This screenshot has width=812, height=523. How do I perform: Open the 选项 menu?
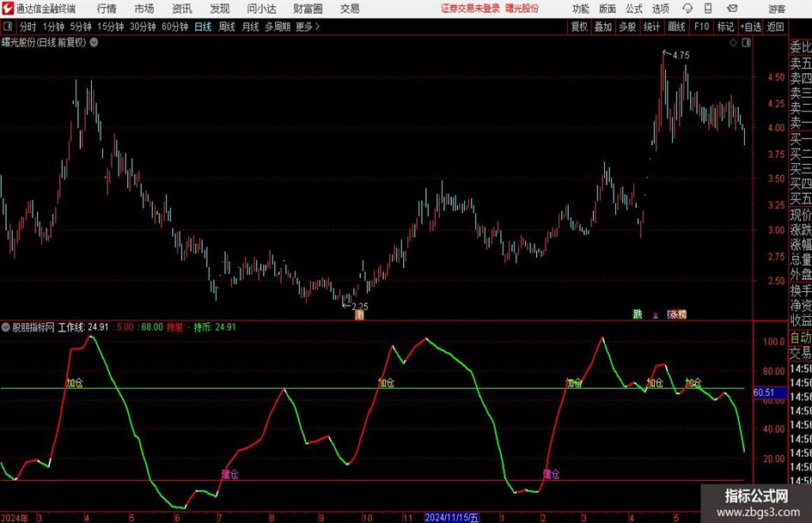click(660, 9)
